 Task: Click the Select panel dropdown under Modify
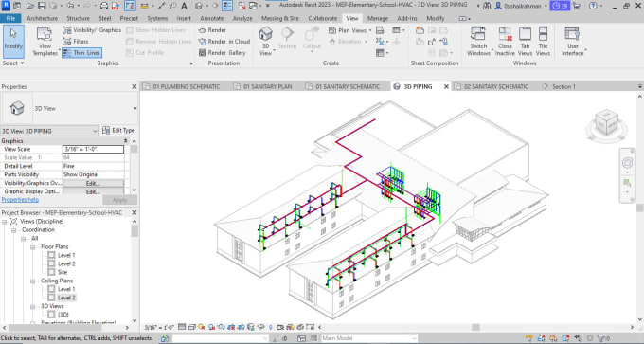pos(13,63)
